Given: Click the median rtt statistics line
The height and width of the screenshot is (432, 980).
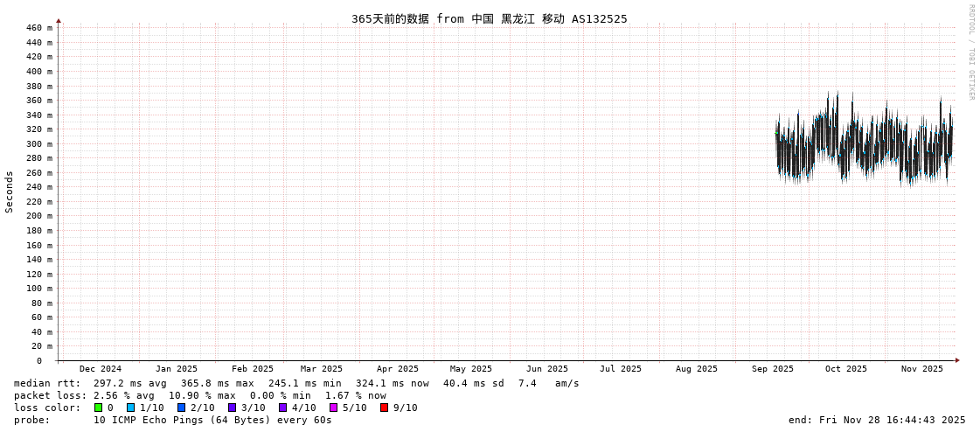Looking at the screenshot, I should pyautogui.click(x=296, y=383).
